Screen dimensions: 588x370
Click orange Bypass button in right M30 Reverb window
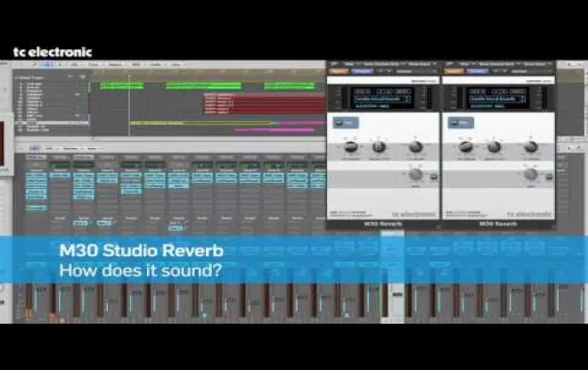(x=454, y=71)
